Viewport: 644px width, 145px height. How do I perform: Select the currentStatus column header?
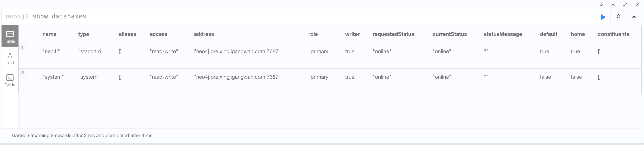coord(449,34)
